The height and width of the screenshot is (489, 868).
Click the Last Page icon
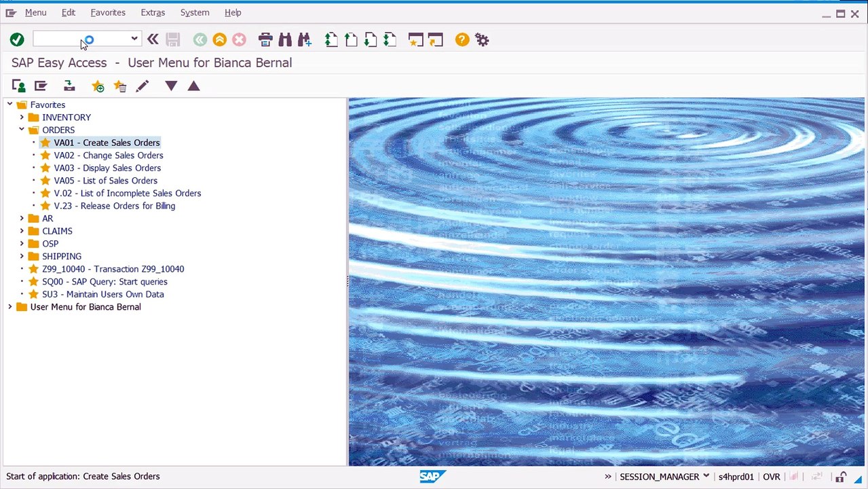pyautogui.click(x=390, y=40)
